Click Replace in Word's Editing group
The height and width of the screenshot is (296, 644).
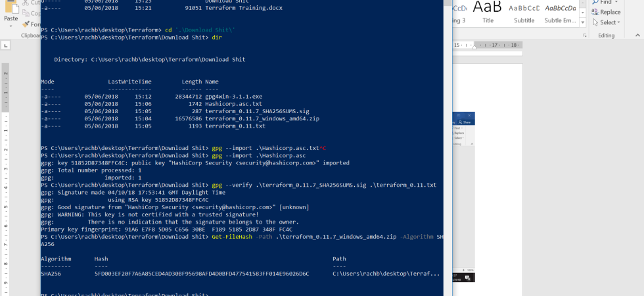(x=606, y=12)
